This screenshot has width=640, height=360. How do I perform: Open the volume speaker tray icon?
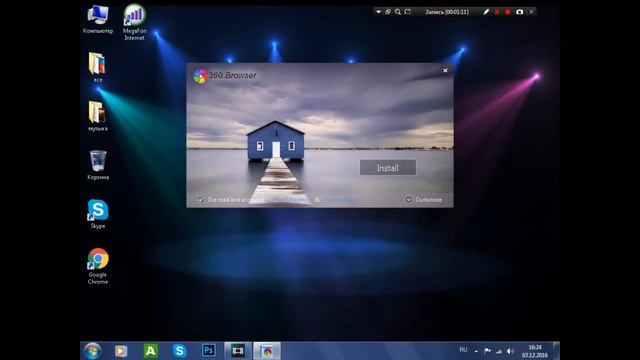coord(510,351)
